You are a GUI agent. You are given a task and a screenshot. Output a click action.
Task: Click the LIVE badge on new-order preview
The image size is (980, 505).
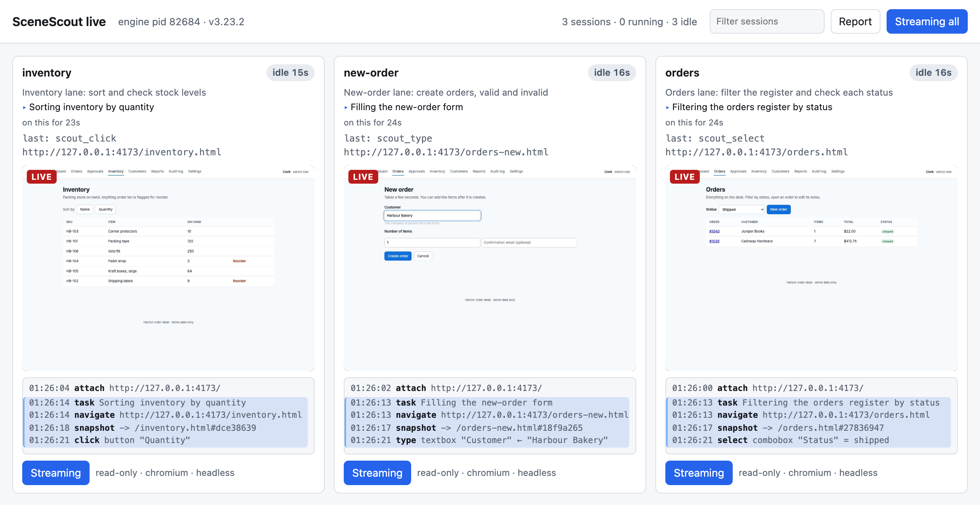(363, 177)
